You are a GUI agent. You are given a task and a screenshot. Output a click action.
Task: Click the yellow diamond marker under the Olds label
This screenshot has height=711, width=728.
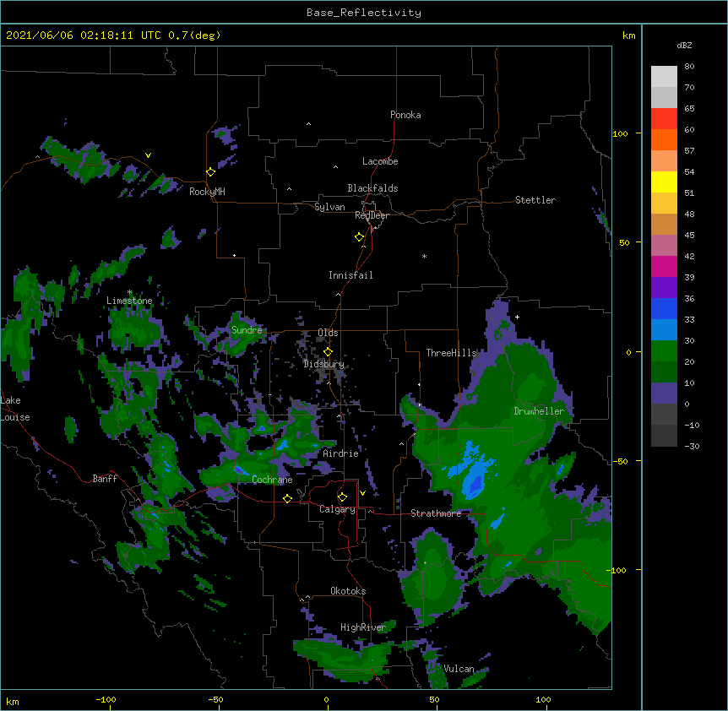(x=328, y=352)
